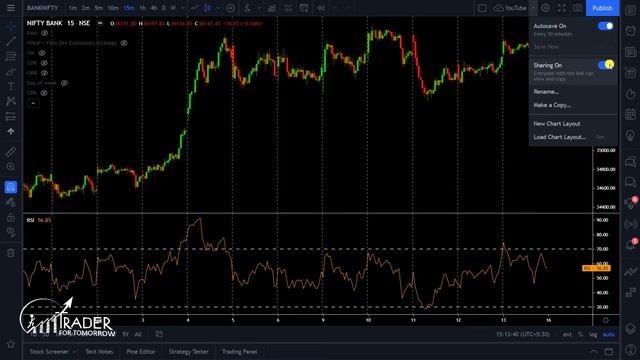Toggle stay in drawing mode
The height and width of the screenshot is (360, 640).
[11, 202]
